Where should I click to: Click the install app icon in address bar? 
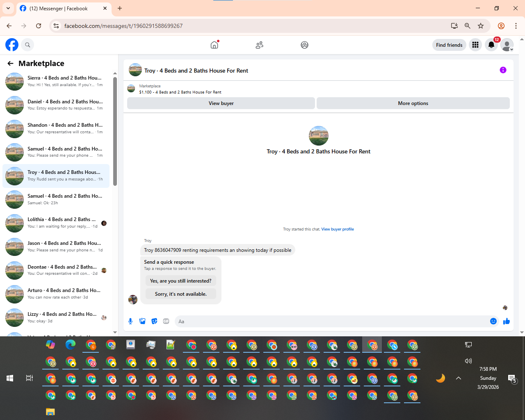coord(454,26)
